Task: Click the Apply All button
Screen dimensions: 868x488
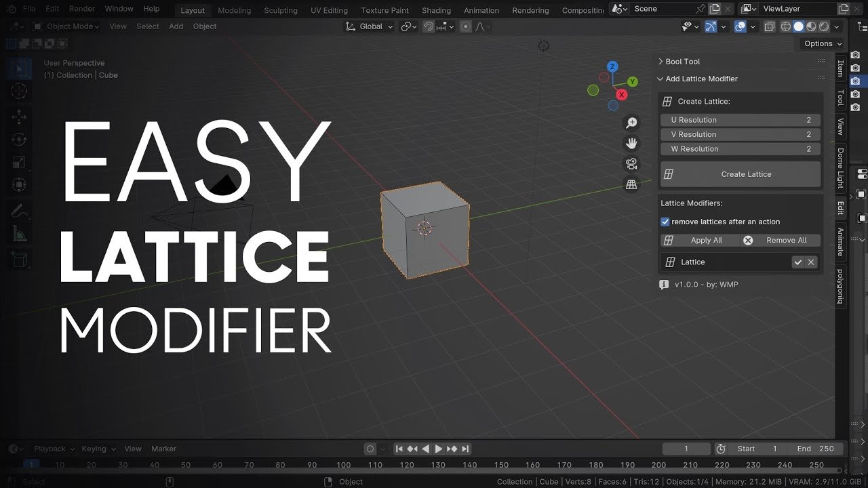Action: [x=699, y=241]
